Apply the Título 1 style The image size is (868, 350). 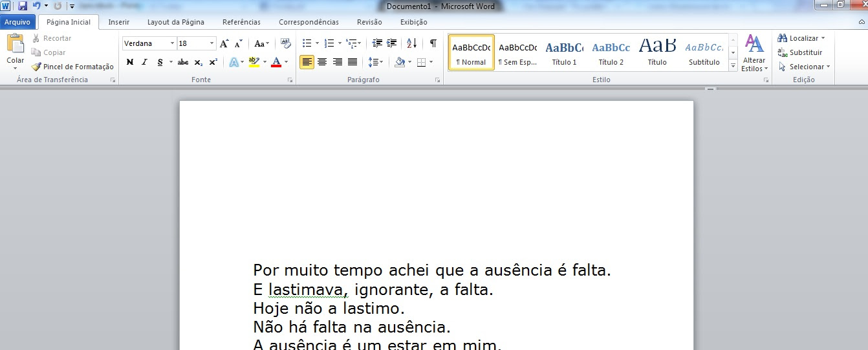(564, 53)
